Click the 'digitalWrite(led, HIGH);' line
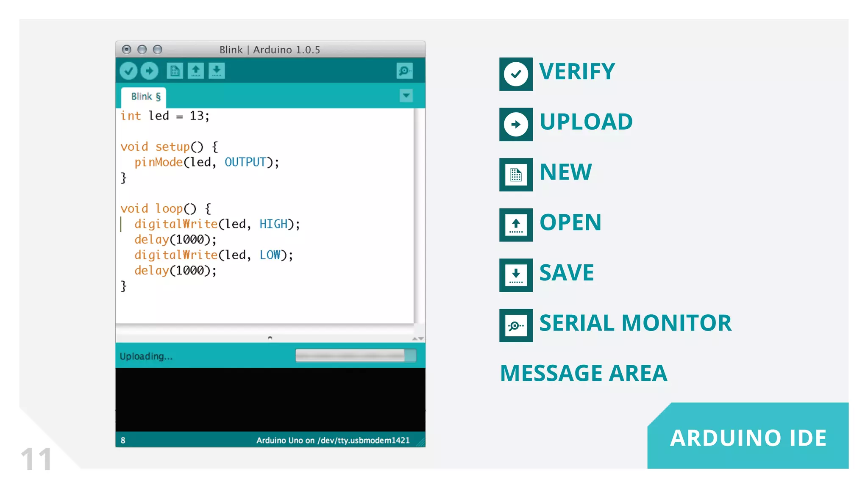Image resolution: width=868 pixels, height=488 pixels. tap(217, 224)
